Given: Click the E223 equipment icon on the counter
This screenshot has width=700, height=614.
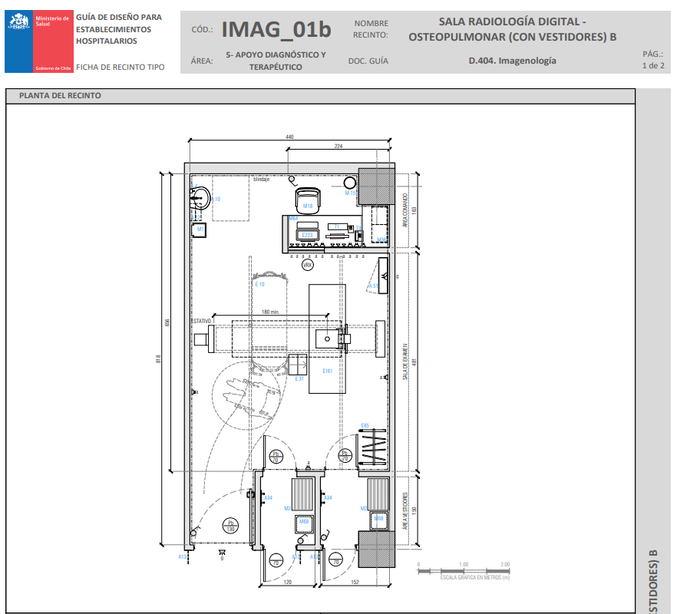Looking at the screenshot, I should click(307, 234).
